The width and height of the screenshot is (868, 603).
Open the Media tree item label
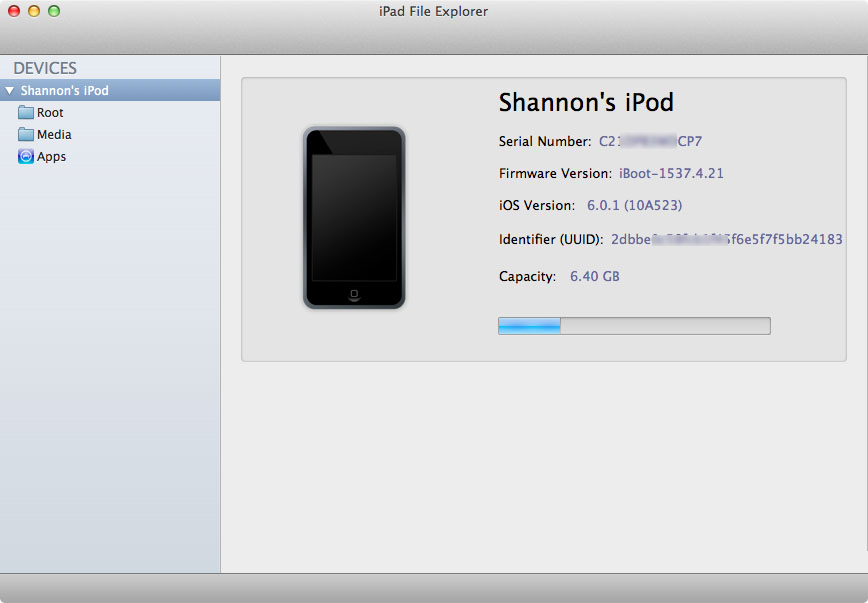point(54,135)
